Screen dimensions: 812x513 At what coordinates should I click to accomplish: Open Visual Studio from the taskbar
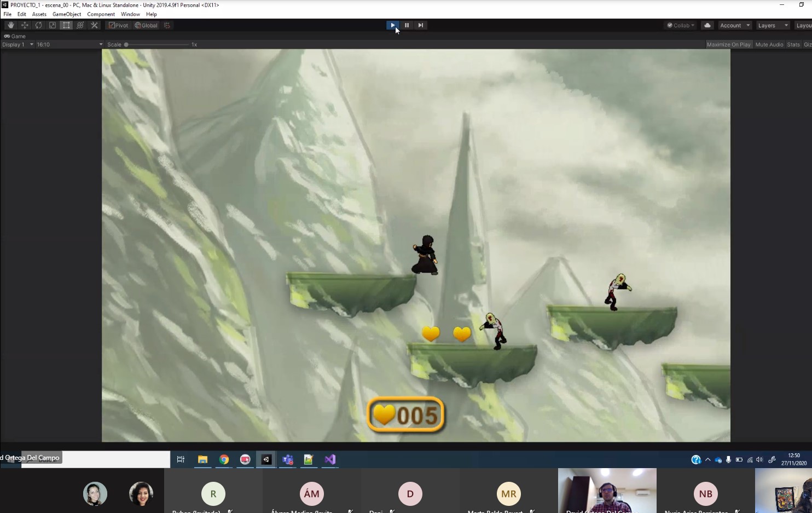pos(330,459)
